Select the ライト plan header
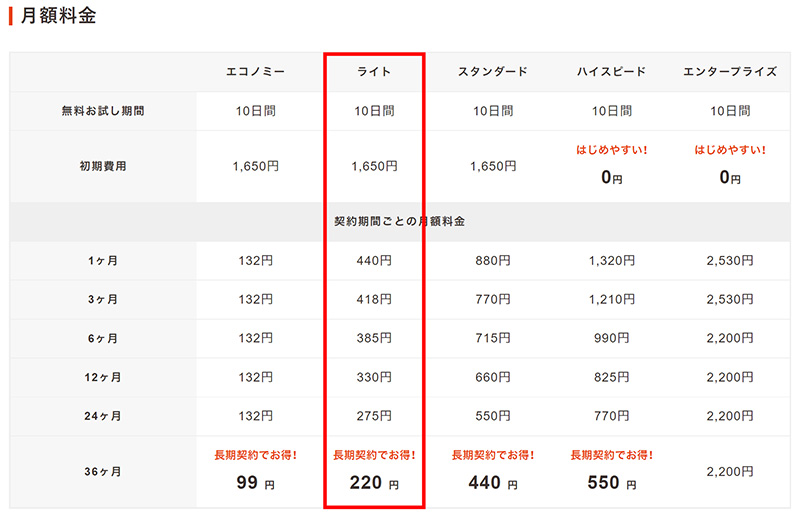 pos(374,72)
